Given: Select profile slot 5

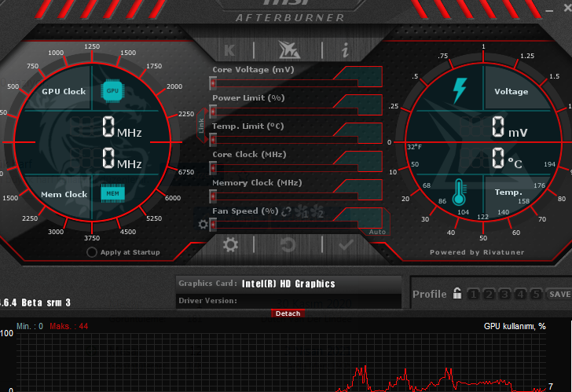Looking at the screenshot, I should tap(536, 294).
